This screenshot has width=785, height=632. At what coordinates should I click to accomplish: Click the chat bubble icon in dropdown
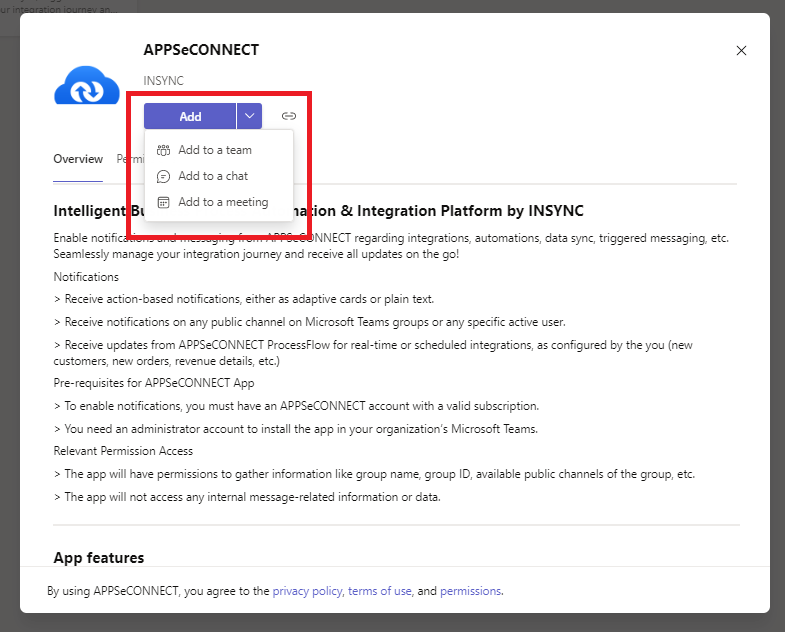click(x=163, y=176)
